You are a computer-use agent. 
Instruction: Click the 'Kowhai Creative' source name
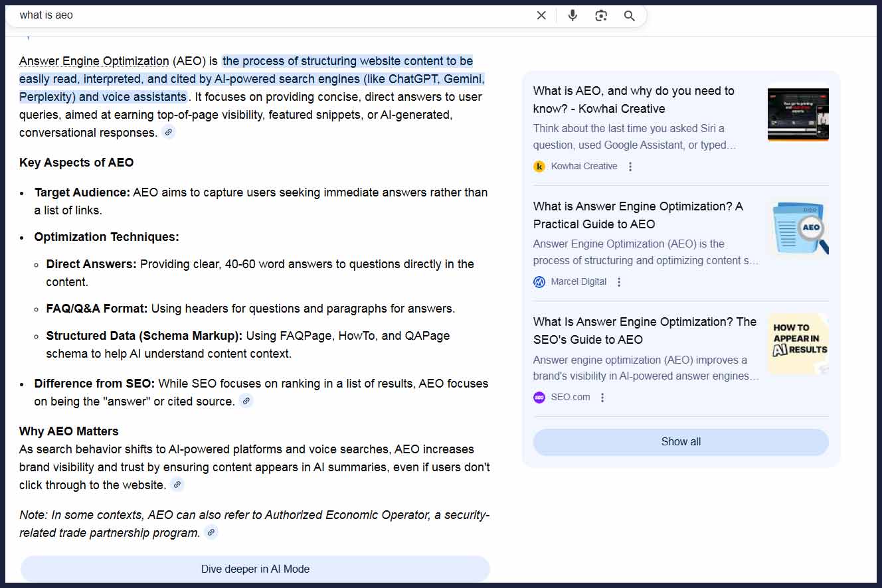coord(584,166)
